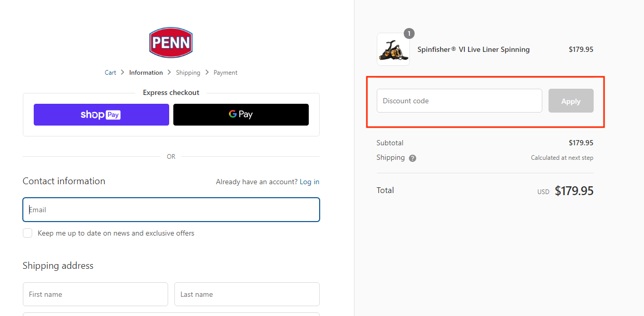Select the Information breadcrumb step
Image resolution: width=644 pixels, height=316 pixels.
coord(146,73)
